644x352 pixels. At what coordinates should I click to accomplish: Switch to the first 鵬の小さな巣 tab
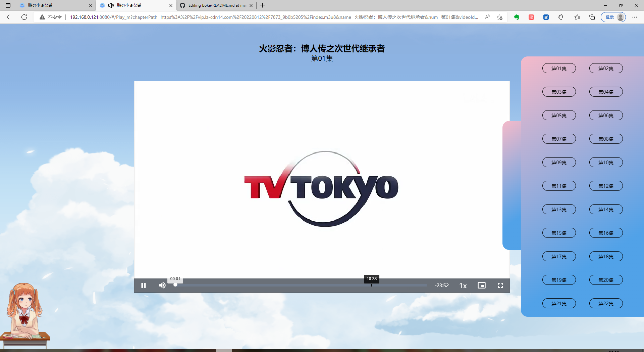coord(50,5)
